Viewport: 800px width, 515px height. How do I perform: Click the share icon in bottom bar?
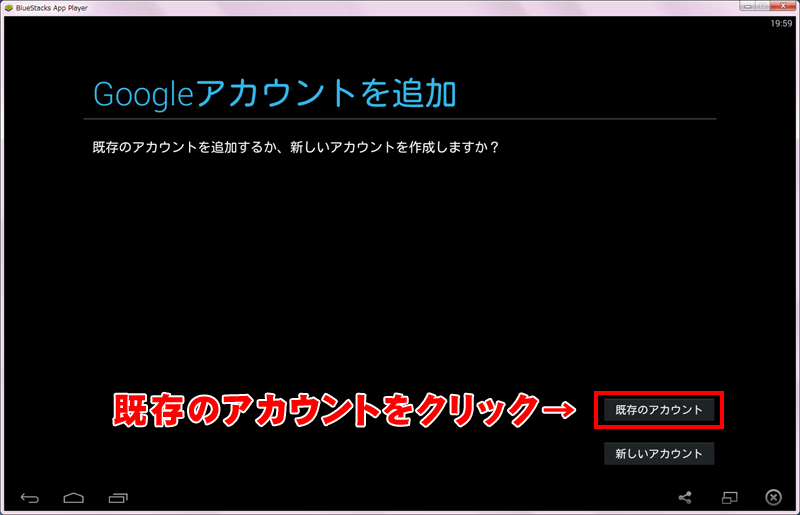pyautogui.click(x=685, y=498)
